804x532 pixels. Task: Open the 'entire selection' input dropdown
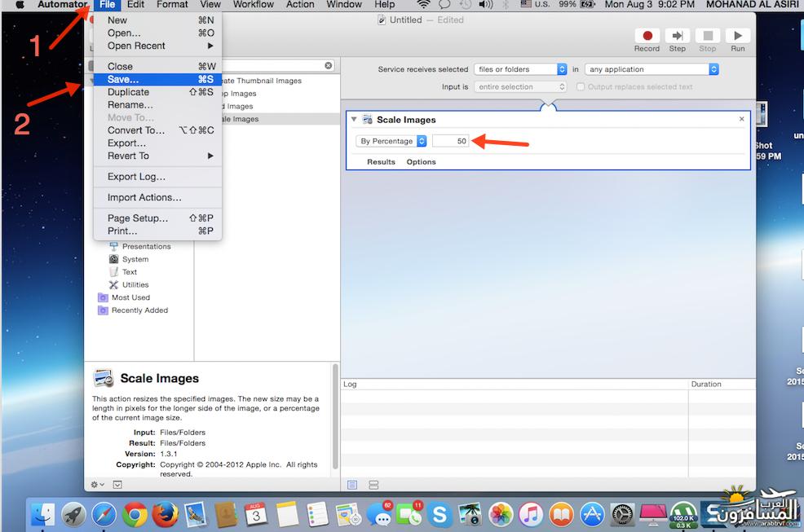520,86
